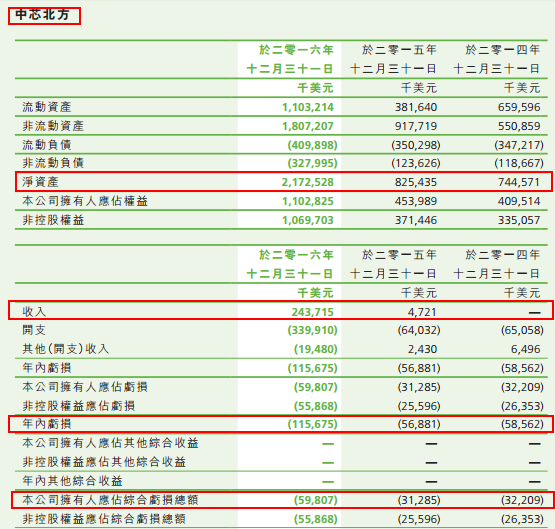Click the value 550,859
The height and width of the screenshot is (529, 555).
519,126
